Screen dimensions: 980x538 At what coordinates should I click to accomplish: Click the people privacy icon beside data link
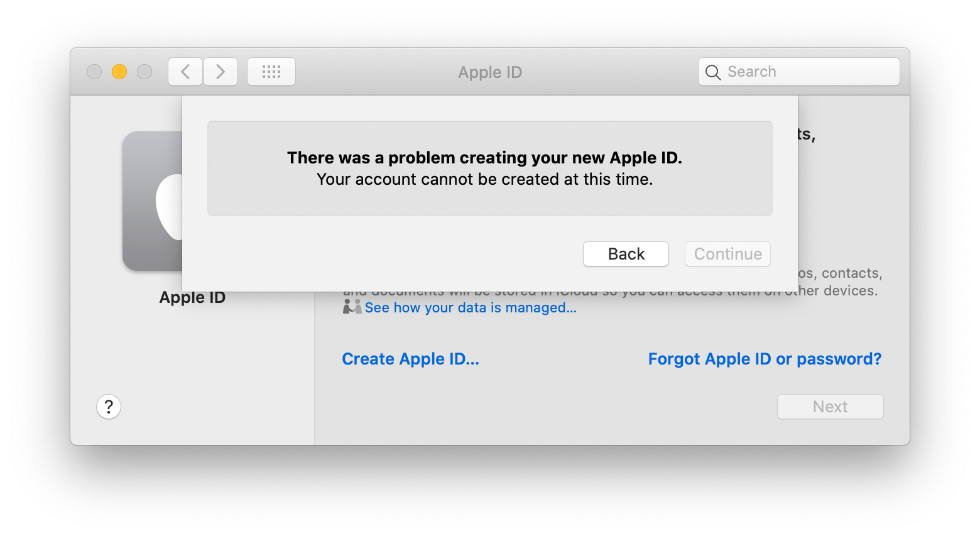point(352,307)
